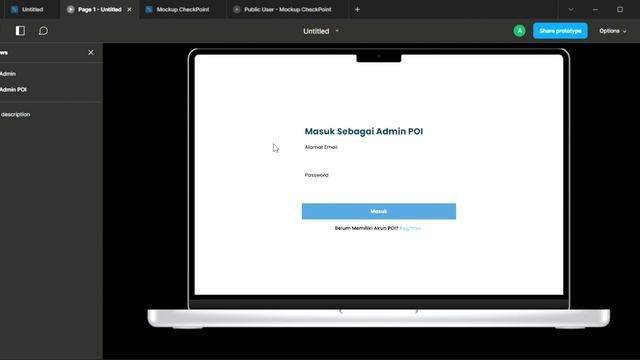Click the Belum Memiliki Akun POI? text
This screenshot has height=360, width=640.
click(x=366, y=228)
